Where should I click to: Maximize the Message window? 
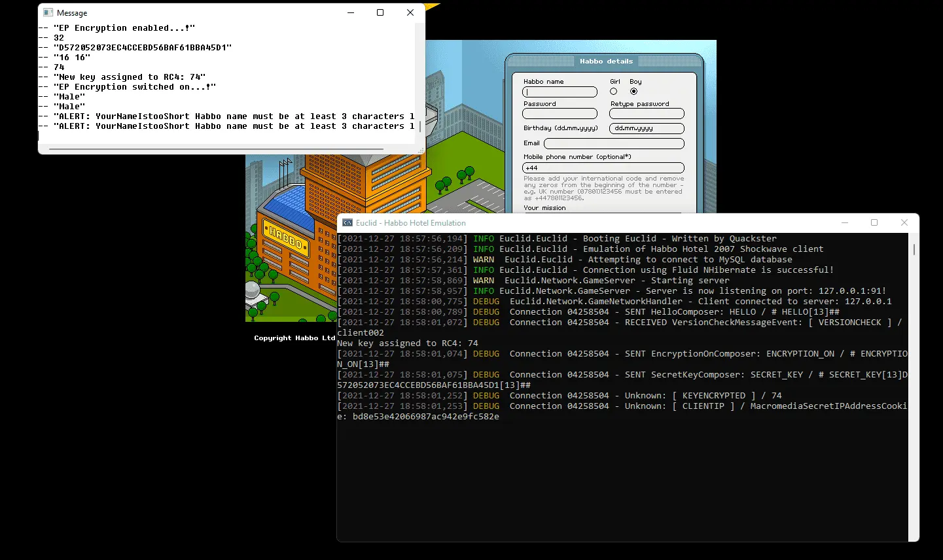tap(380, 12)
